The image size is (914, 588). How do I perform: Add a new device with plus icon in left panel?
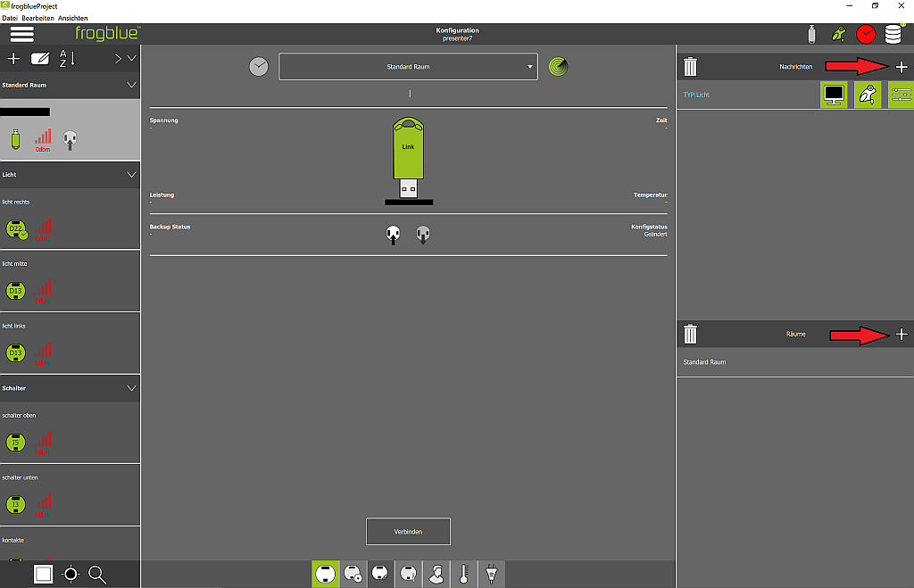click(x=13, y=58)
